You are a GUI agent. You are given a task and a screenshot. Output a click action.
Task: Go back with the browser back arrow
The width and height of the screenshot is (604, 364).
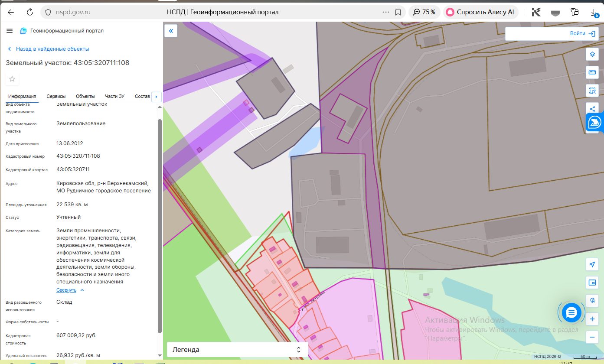point(11,12)
